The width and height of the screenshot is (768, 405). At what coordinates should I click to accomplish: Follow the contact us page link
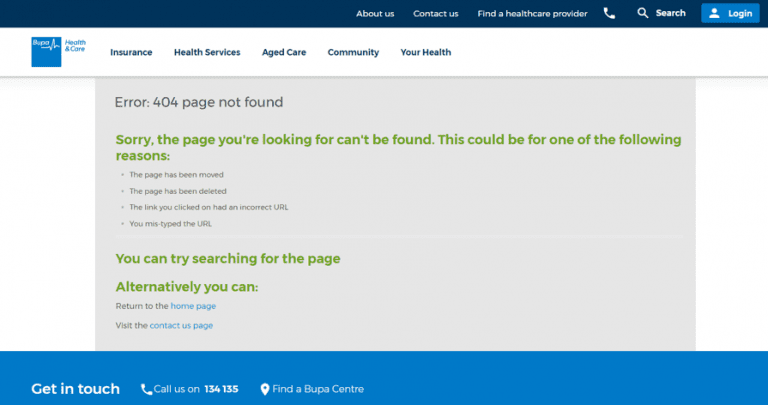(x=181, y=326)
